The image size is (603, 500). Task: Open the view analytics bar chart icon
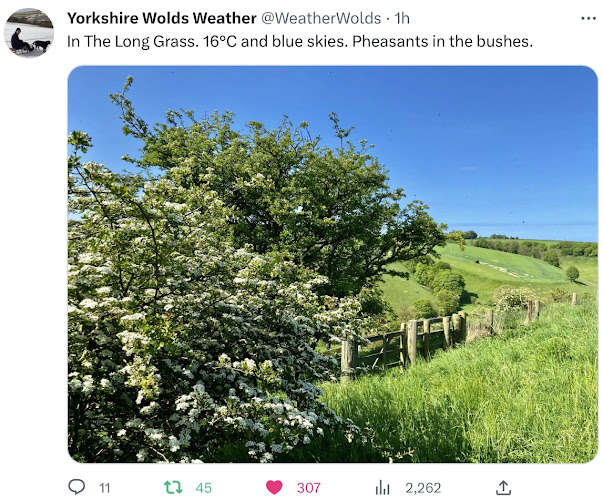coord(382,487)
